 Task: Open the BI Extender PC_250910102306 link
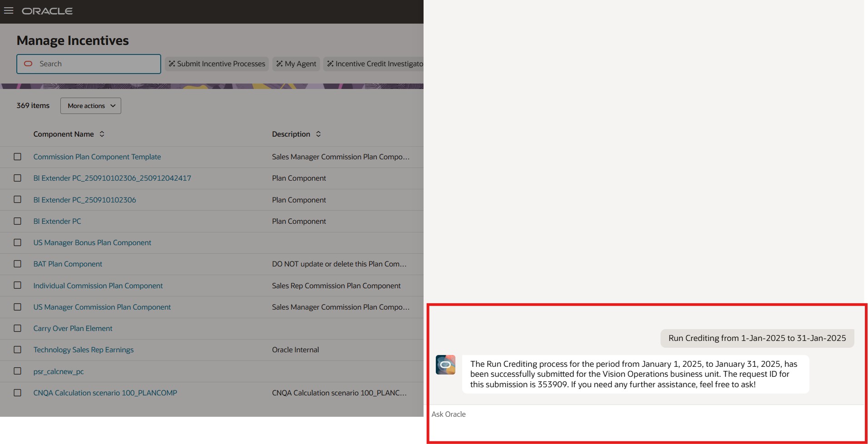(x=84, y=200)
